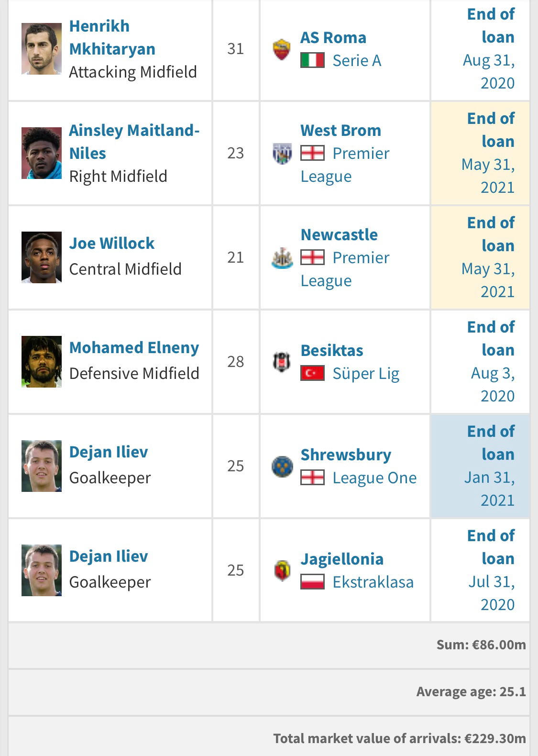The height and width of the screenshot is (756, 538).
Task: Open the Joe Willock player link
Action: coord(111,244)
